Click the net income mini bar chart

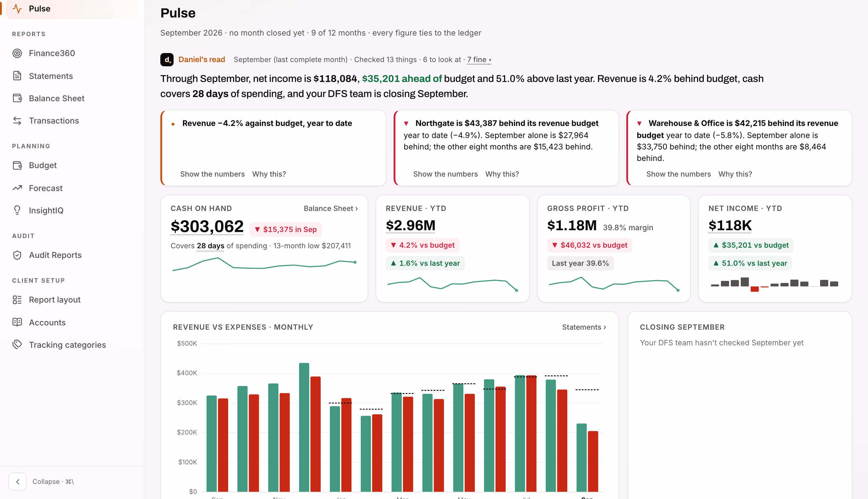pyautogui.click(x=775, y=284)
